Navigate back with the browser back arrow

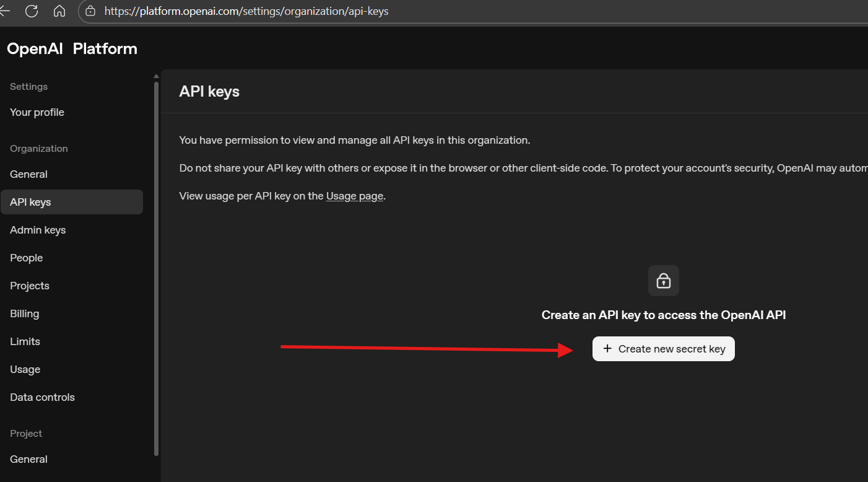(5, 11)
